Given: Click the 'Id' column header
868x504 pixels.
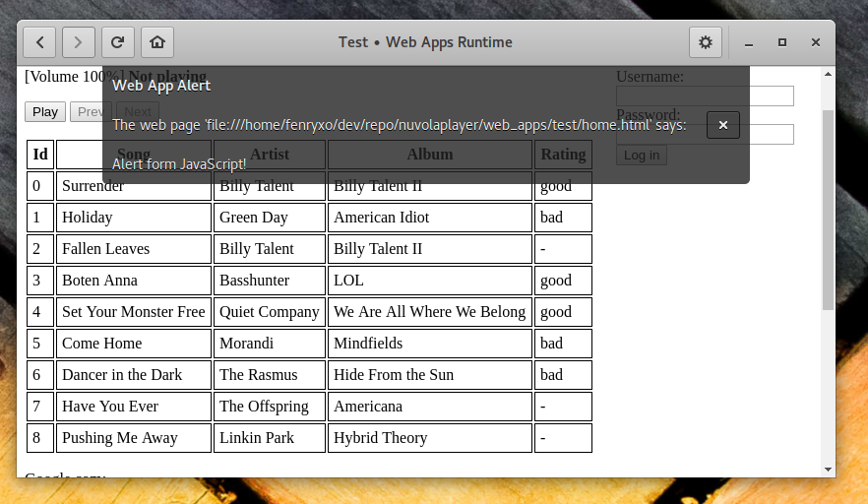Looking at the screenshot, I should pos(40,155).
